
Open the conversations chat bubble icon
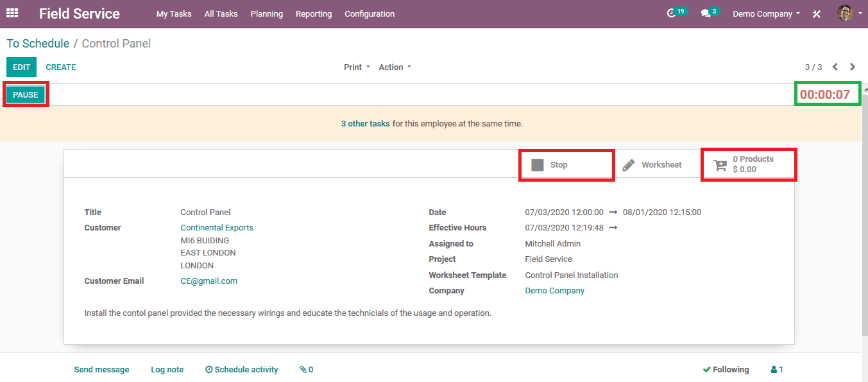(x=706, y=13)
